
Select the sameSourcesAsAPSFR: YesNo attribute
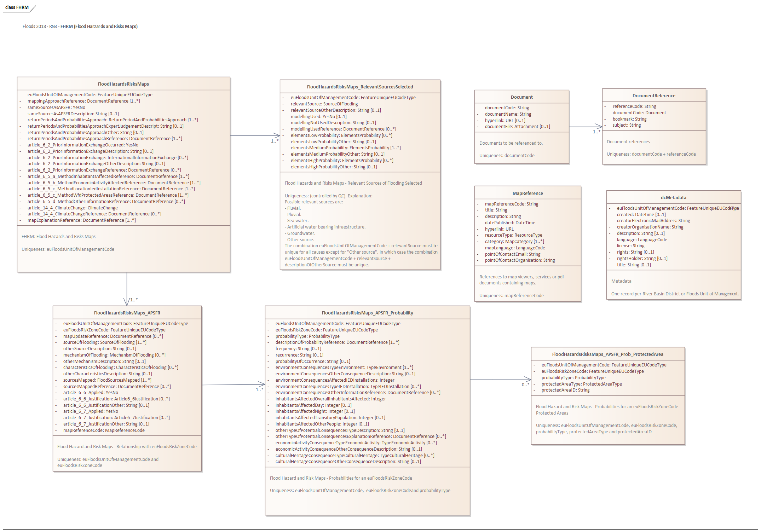56,107
